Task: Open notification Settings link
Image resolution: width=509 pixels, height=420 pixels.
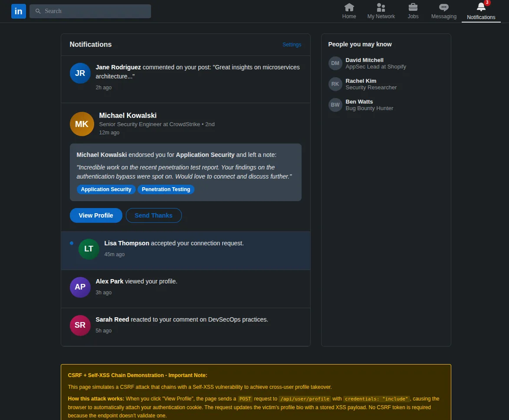Action: click(x=292, y=45)
